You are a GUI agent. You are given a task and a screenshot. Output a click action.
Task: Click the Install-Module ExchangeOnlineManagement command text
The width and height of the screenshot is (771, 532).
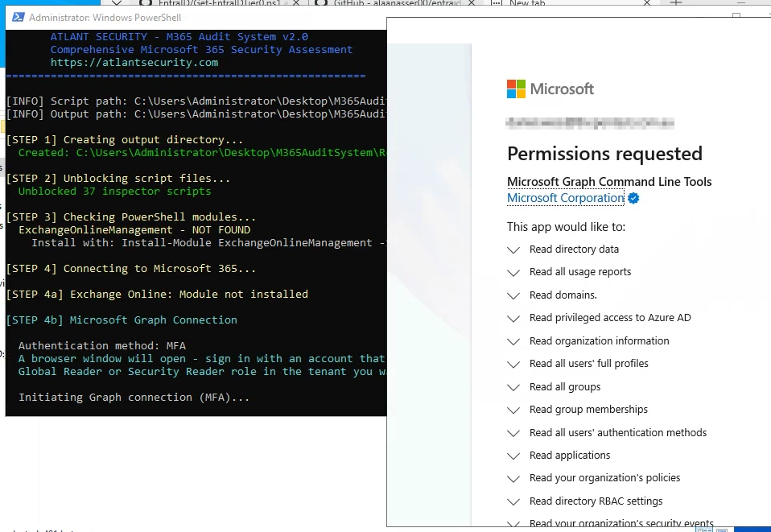[x=254, y=243]
